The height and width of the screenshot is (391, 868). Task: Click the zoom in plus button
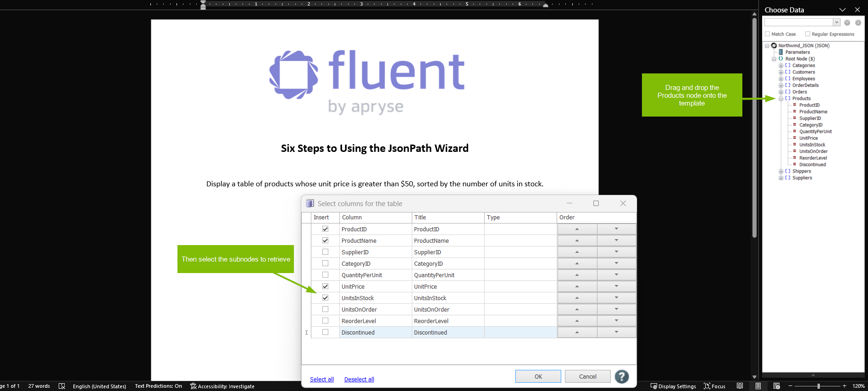[x=844, y=386]
